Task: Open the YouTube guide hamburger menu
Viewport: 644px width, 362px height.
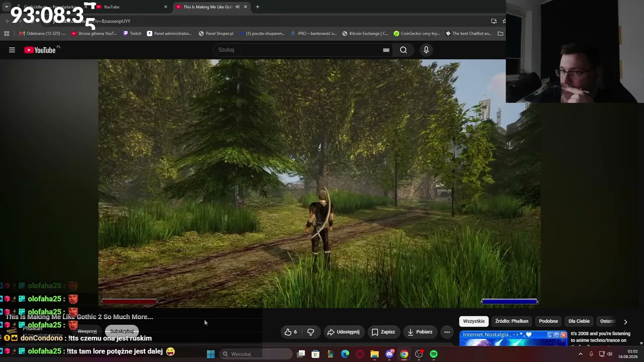Action: tap(12, 50)
